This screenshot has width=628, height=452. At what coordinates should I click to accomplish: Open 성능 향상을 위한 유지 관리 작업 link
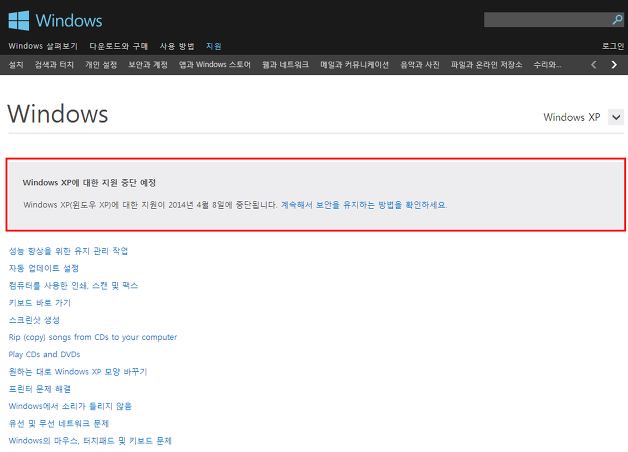pyautogui.click(x=68, y=251)
